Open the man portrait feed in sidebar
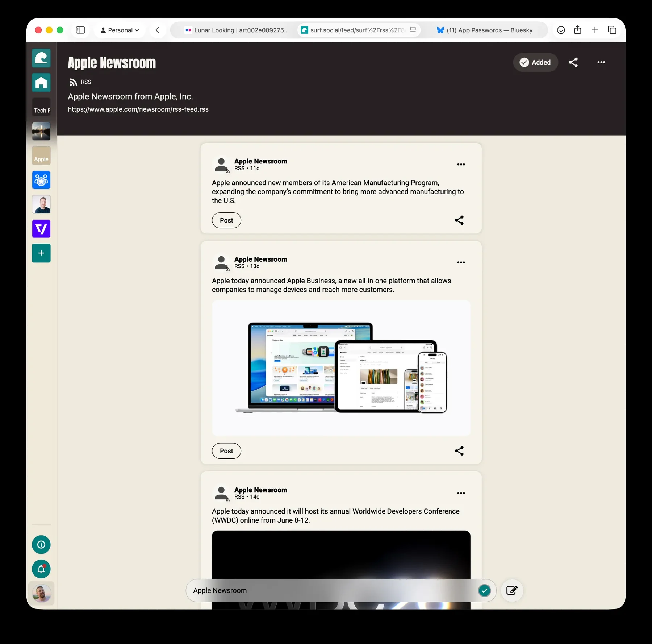This screenshot has width=652, height=644. pyautogui.click(x=41, y=204)
